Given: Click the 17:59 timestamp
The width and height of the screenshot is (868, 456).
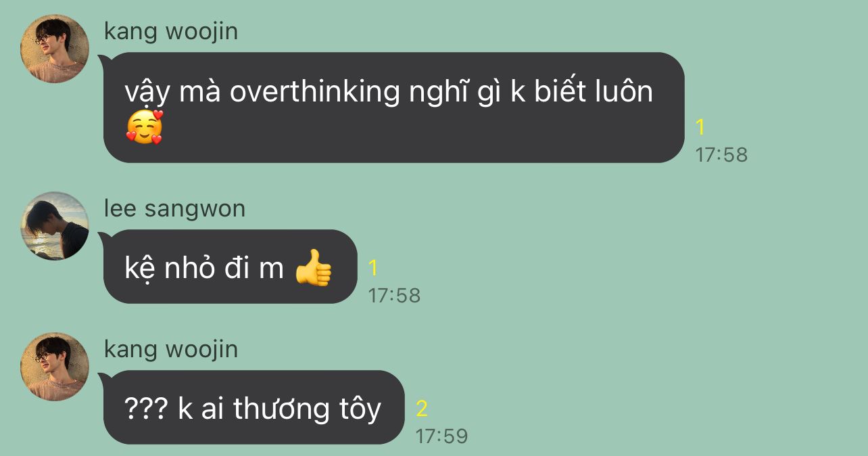Looking at the screenshot, I should pos(441,436).
